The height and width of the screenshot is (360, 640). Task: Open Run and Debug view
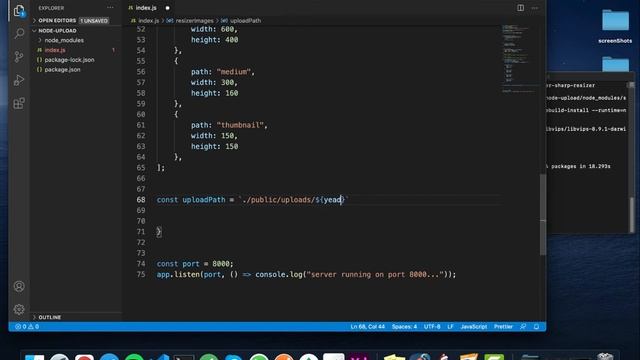(19, 80)
